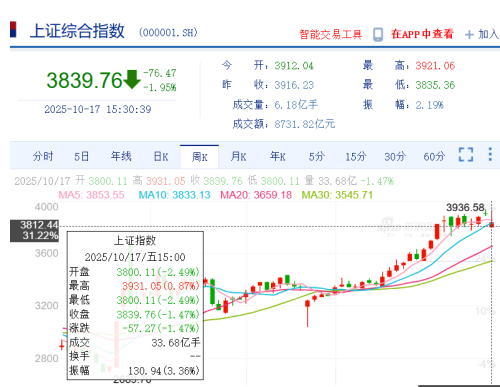
Task: Click the green down arrow indicator
Action: [x=132, y=79]
